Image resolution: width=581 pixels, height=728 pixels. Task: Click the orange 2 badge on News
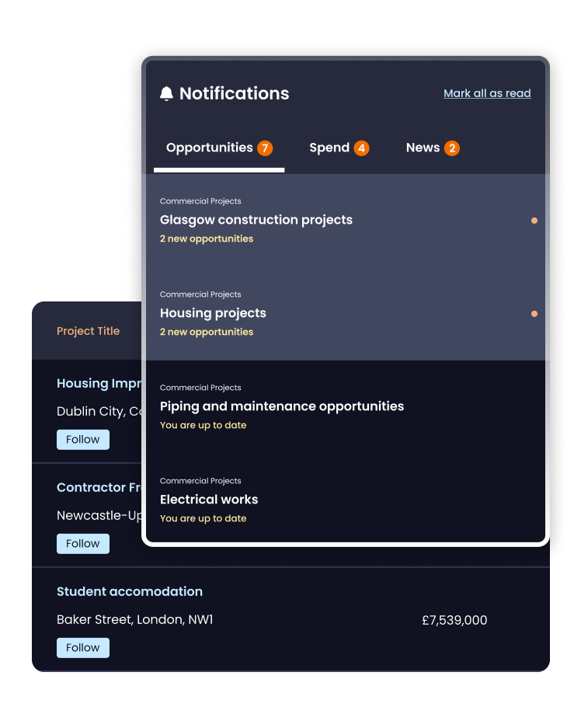click(452, 148)
